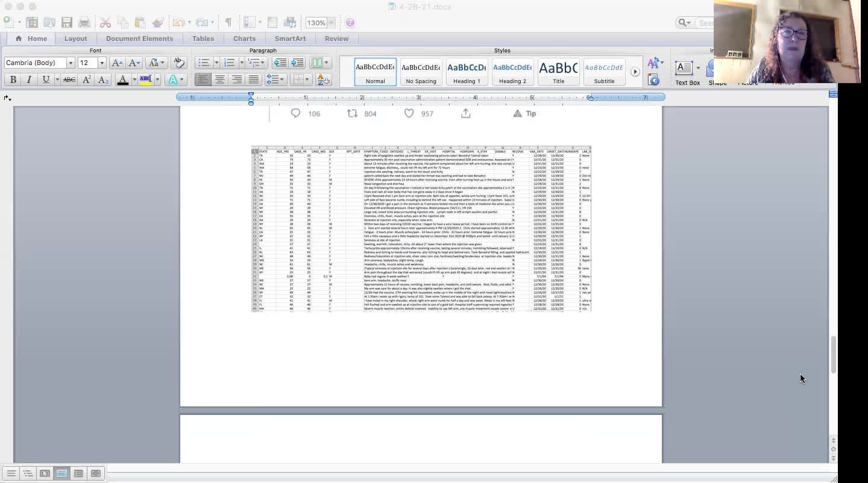The width and height of the screenshot is (868, 483).
Task: Apply the Title style
Action: (x=558, y=72)
